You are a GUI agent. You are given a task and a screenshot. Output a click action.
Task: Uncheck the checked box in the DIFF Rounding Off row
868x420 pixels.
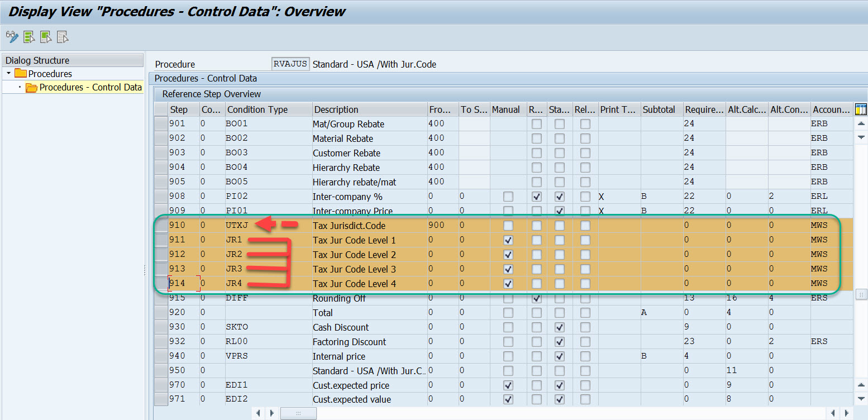537,298
